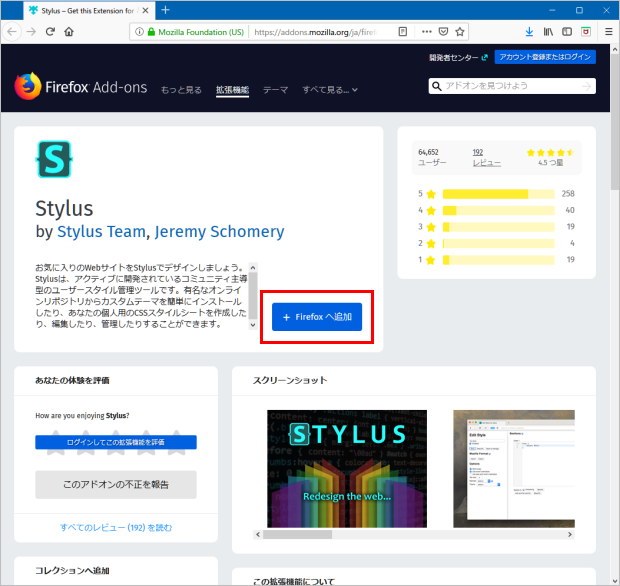This screenshot has width=620, height=586.
Task: Open a new tab with the plus button
Action: (x=165, y=10)
